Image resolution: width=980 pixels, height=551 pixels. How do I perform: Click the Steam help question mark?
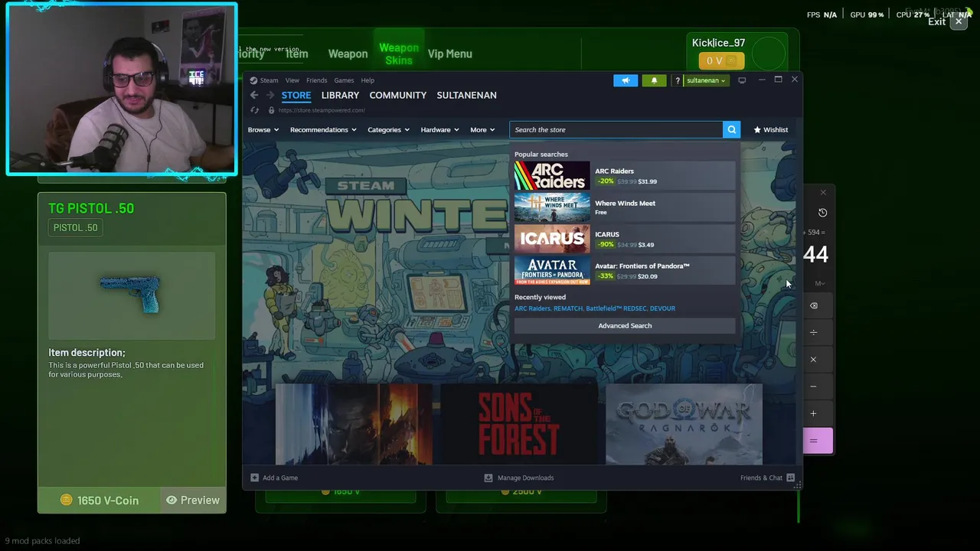(677, 80)
